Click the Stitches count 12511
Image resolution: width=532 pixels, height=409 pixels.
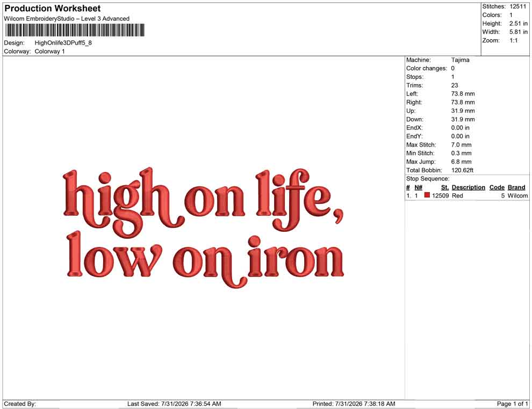click(517, 6)
